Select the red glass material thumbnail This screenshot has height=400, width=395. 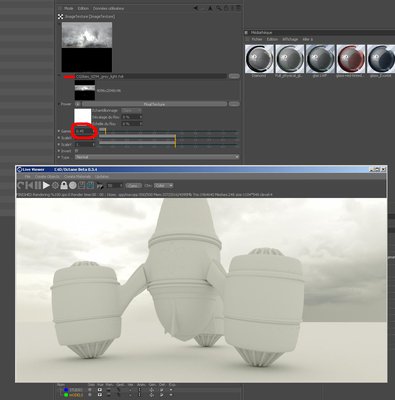click(x=351, y=59)
